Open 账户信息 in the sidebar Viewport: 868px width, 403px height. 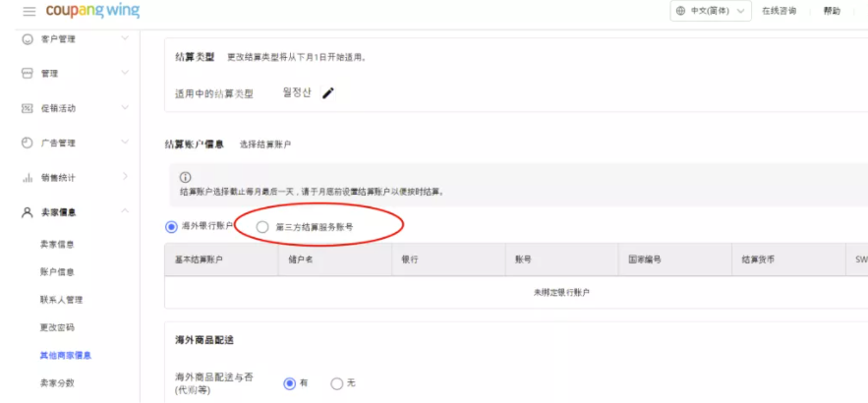point(57,272)
